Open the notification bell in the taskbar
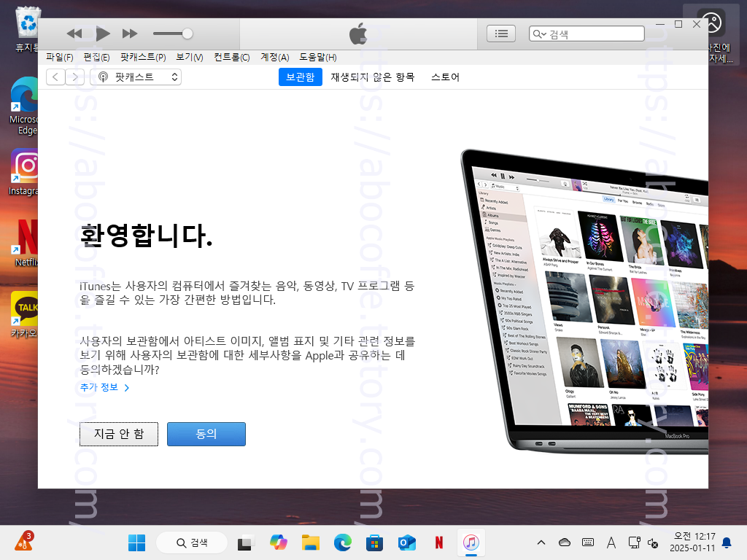 [727, 542]
